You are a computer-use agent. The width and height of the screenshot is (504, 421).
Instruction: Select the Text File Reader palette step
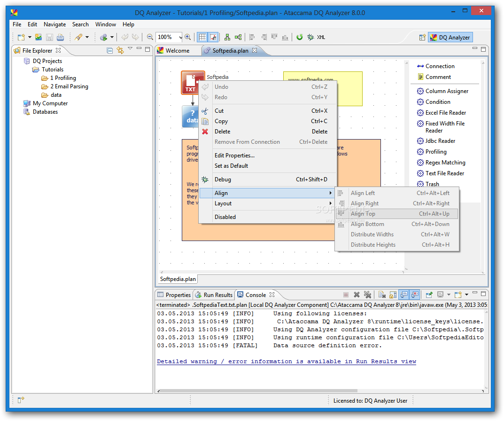point(441,174)
